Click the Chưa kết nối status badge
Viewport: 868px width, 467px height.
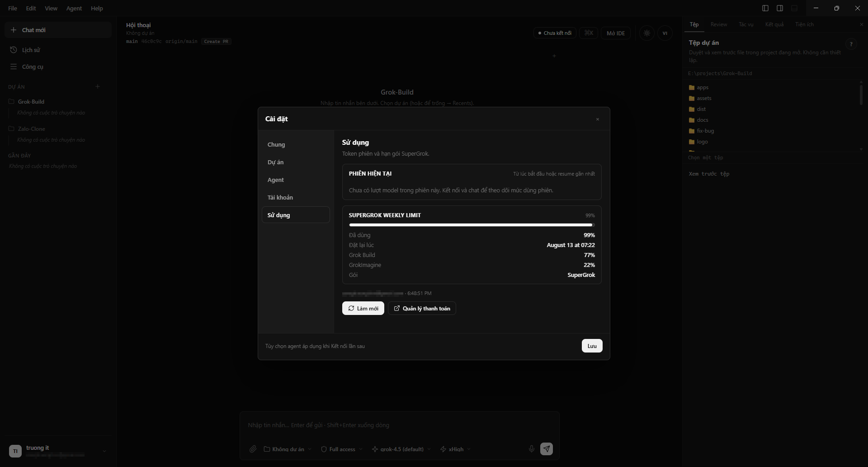tap(555, 33)
